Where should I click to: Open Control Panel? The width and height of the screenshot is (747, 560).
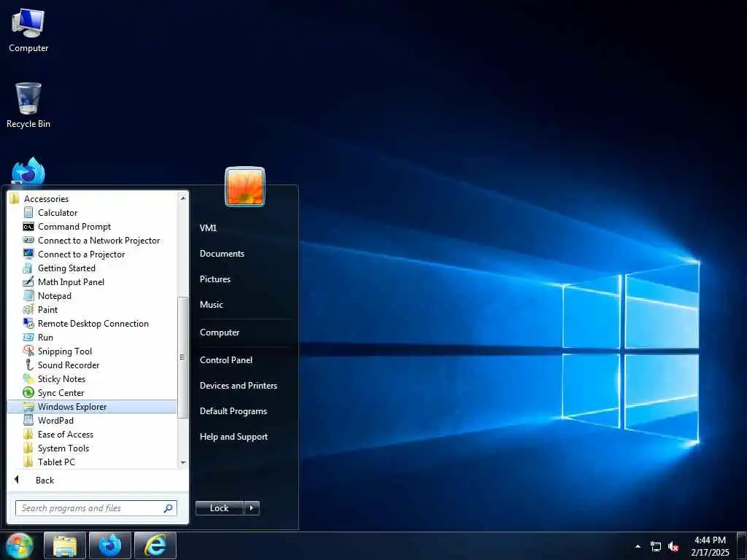[x=226, y=360]
